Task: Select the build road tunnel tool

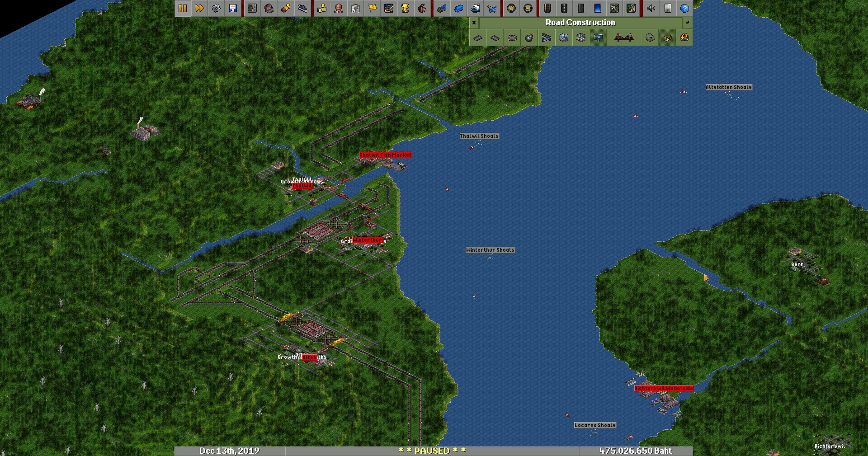Action: click(x=650, y=38)
